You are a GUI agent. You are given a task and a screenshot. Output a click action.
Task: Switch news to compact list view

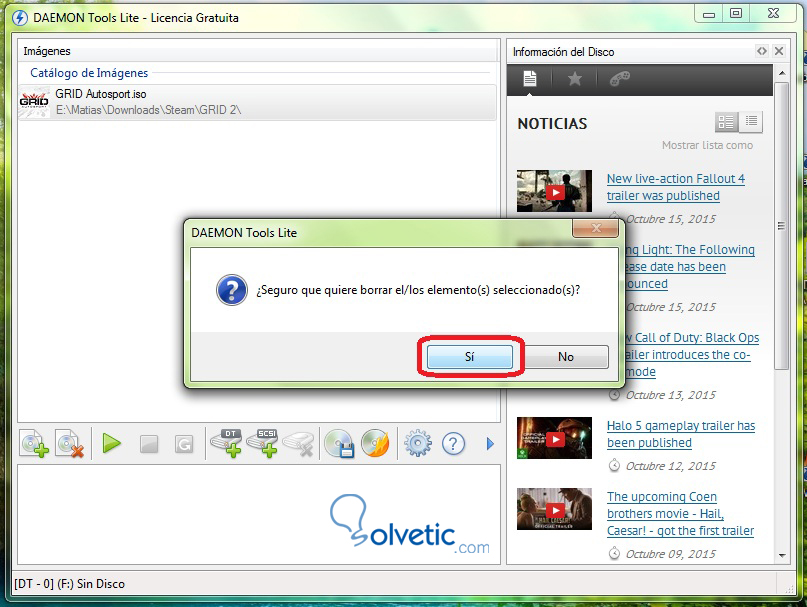(751, 122)
